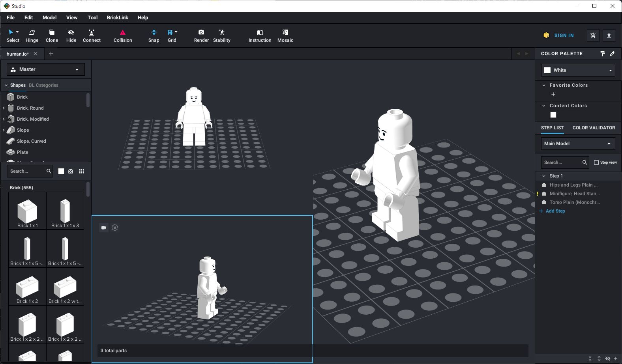Screen dimensions: 622x364
Task: Select the Slope, Curved category
Action: click(31, 141)
